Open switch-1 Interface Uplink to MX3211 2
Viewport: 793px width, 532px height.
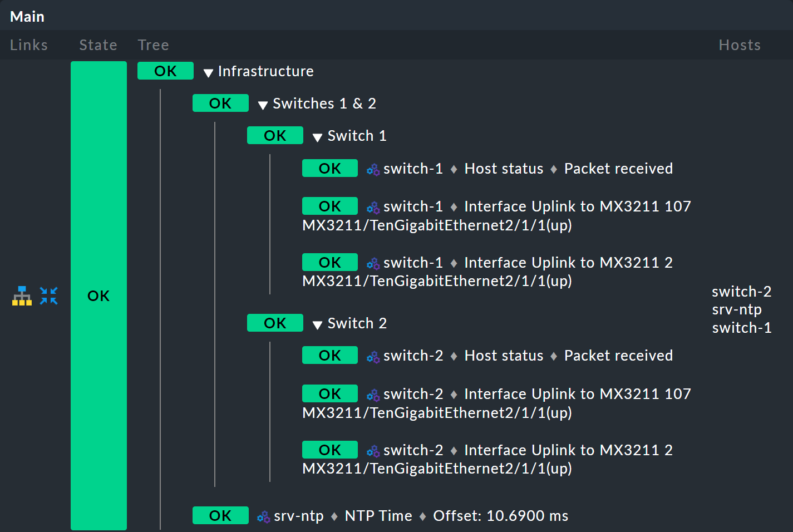[568, 263]
